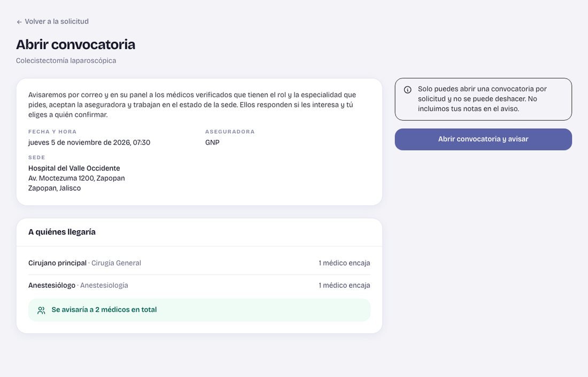Click address 'Av. Moctezuma 1200, Zapopan'
588x377 pixels.
coord(76,178)
